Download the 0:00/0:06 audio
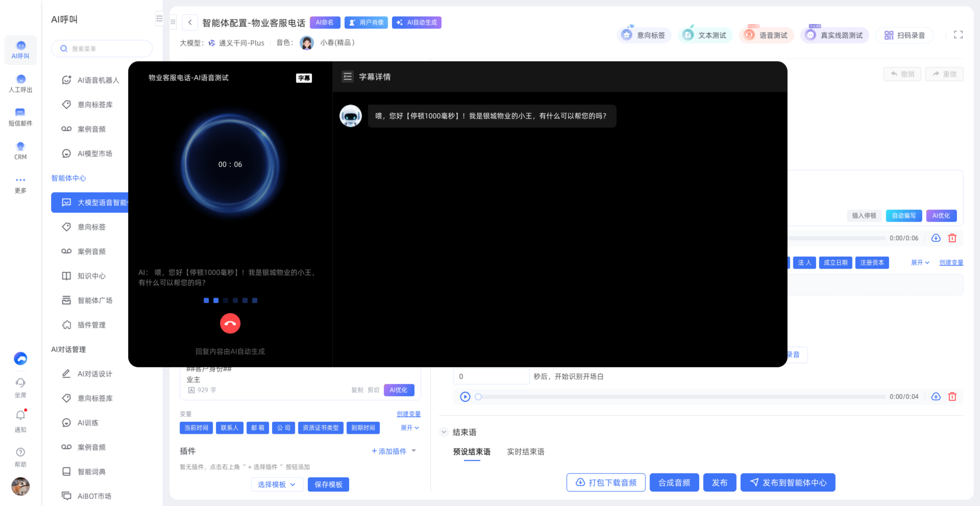 coord(936,238)
